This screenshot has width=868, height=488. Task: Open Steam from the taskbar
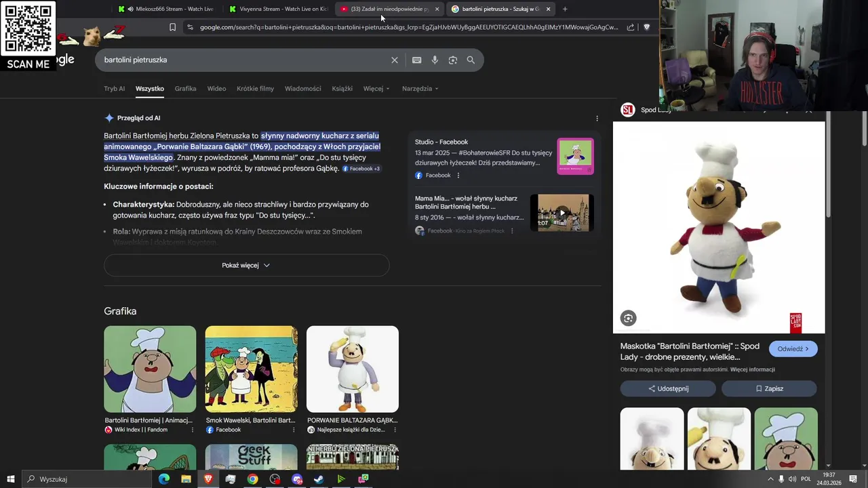[x=319, y=479]
